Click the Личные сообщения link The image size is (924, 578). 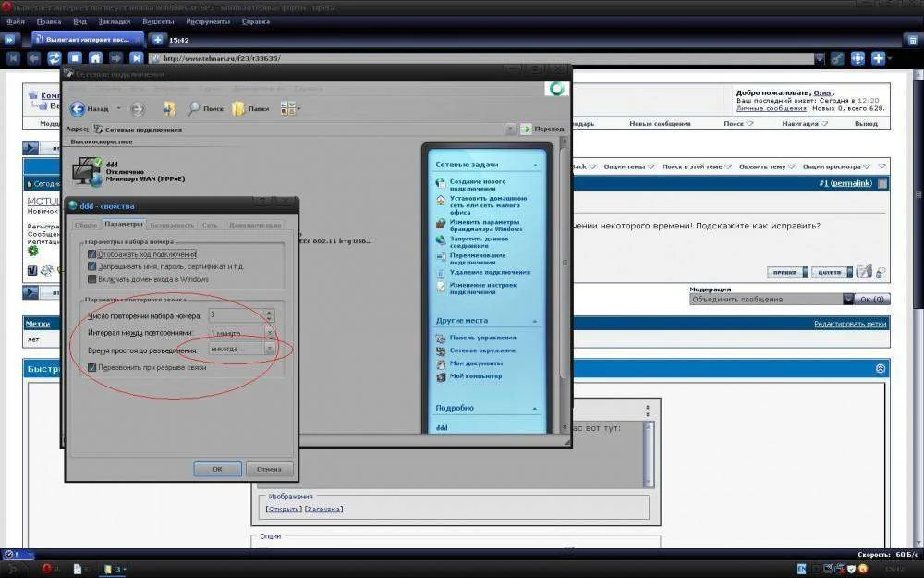[x=772, y=108]
